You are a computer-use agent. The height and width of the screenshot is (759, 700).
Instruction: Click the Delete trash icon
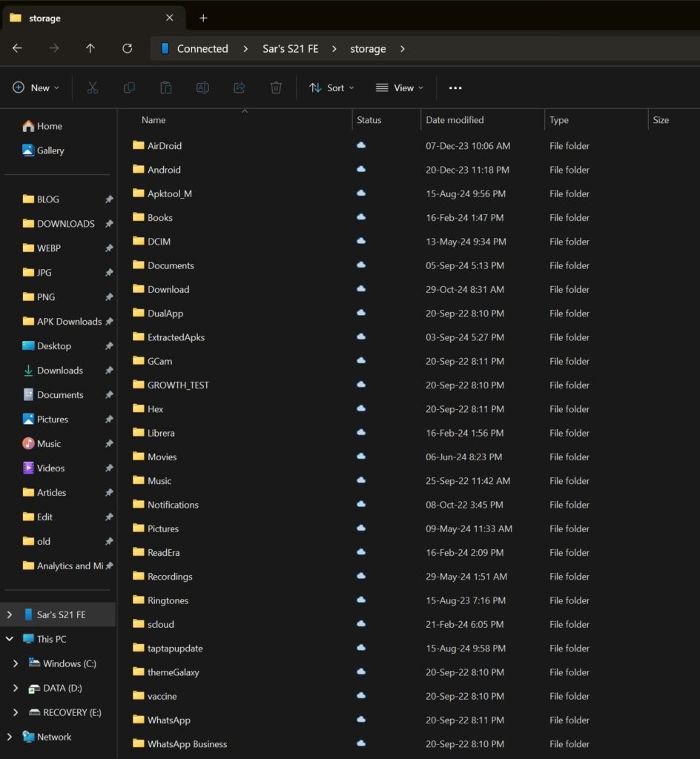point(276,87)
